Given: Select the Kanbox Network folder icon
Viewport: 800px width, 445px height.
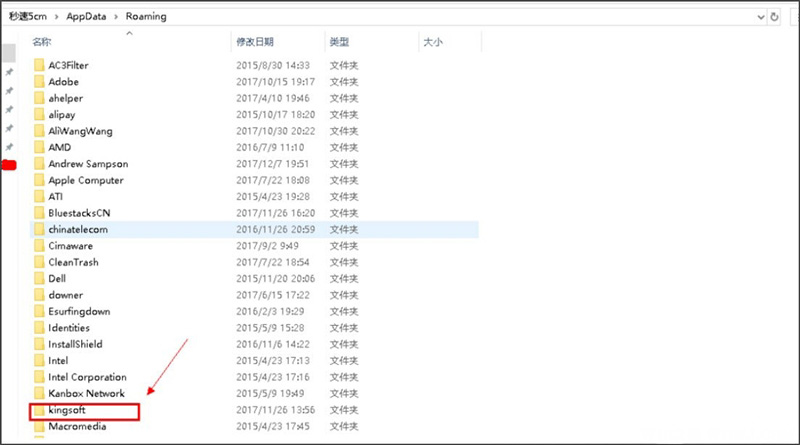Looking at the screenshot, I should [x=39, y=393].
